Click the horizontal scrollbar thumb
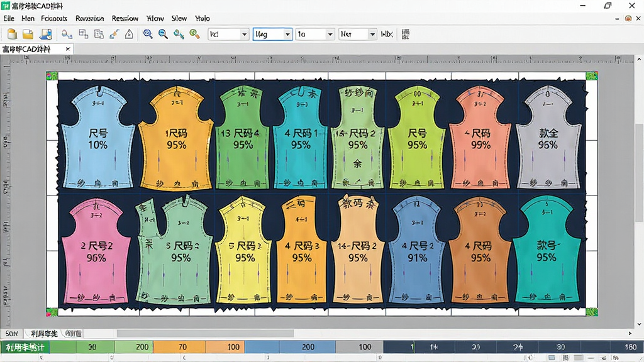The width and height of the screenshot is (644, 362). (x=206, y=333)
